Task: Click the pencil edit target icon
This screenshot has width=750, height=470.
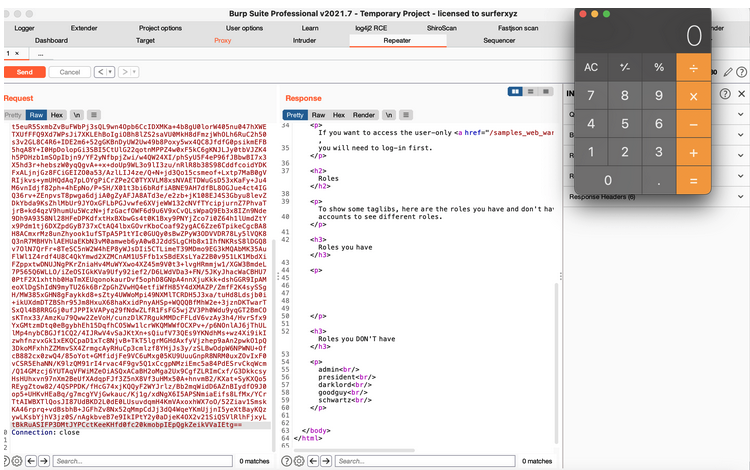Action: 728,72
